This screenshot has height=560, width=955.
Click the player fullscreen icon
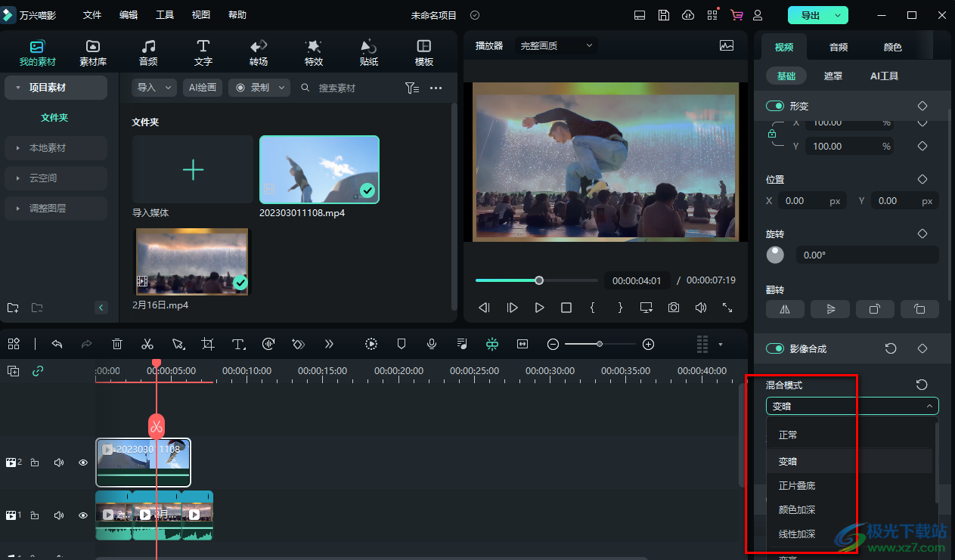pos(727,308)
